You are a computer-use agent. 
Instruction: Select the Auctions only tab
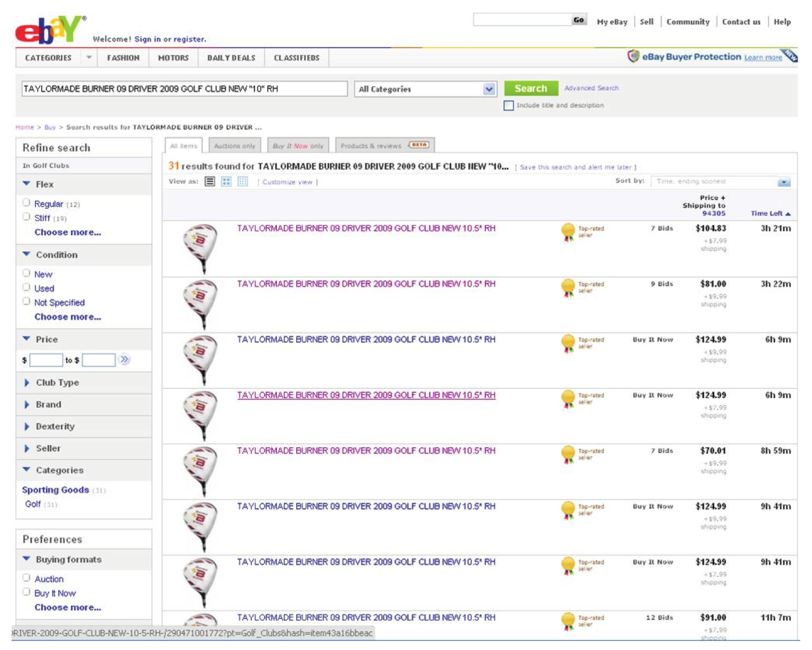point(234,146)
